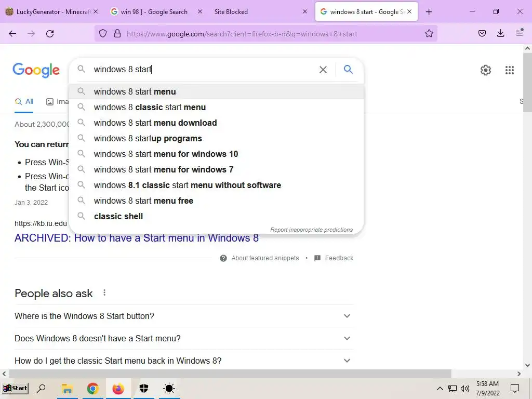Select the All results tab
Screen dimensions: 532x399
pos(24,101)
